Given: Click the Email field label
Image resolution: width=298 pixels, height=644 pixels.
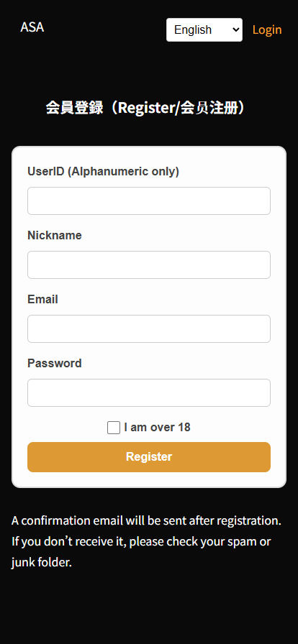Looking at the screenshot, I should (x=42, y=300).
